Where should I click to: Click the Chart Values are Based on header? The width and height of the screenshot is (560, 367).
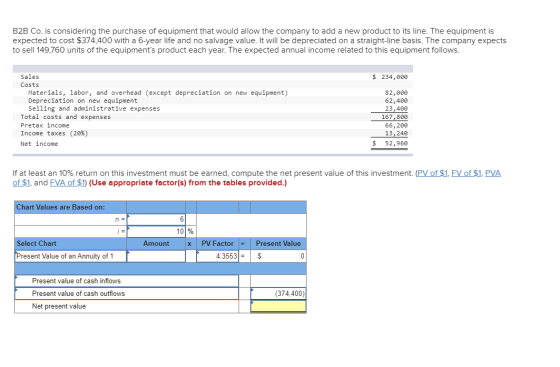(x=70, y=207)
